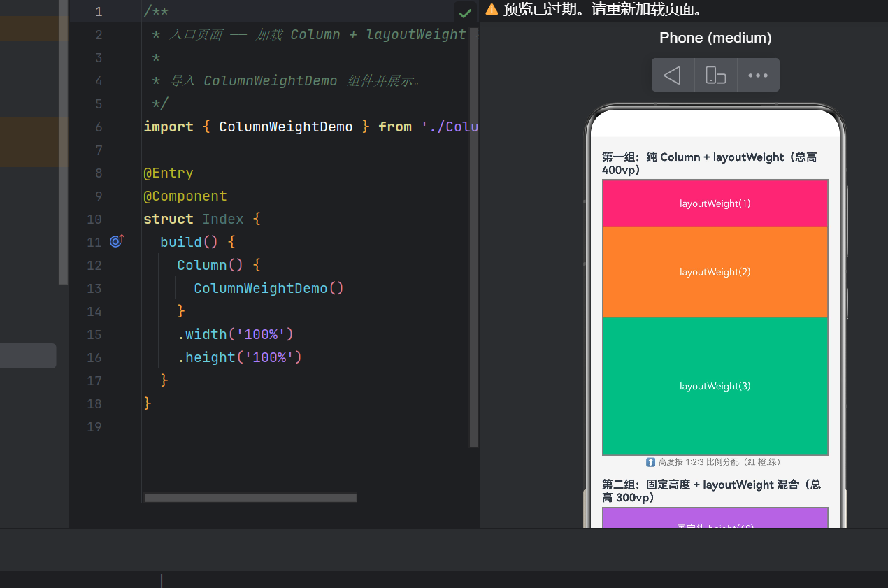The width and height of the screenshot is (888, 588).
Task: Click the import keyword in the import statement
Action: [x=169, y=127]
